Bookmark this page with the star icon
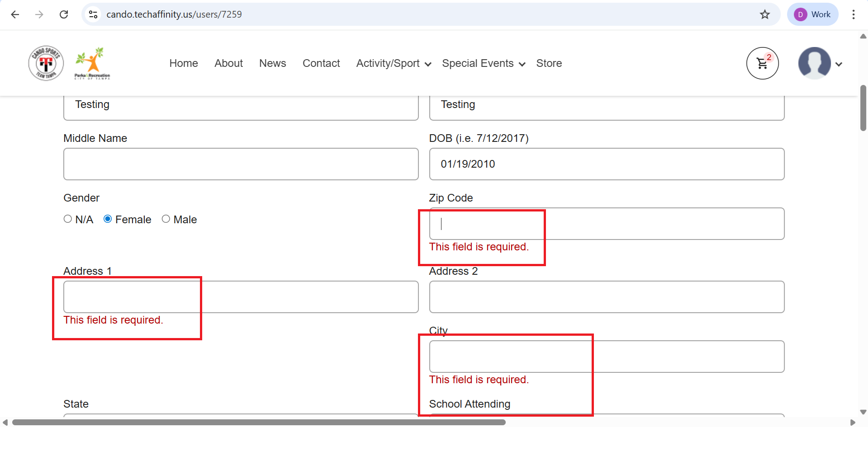 [764, 14]
